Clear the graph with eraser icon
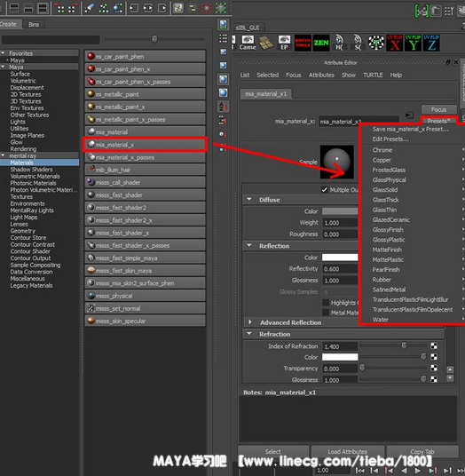The width and height of the screenshot is (465, 476). pyautogui.click(x=89, y=8)
